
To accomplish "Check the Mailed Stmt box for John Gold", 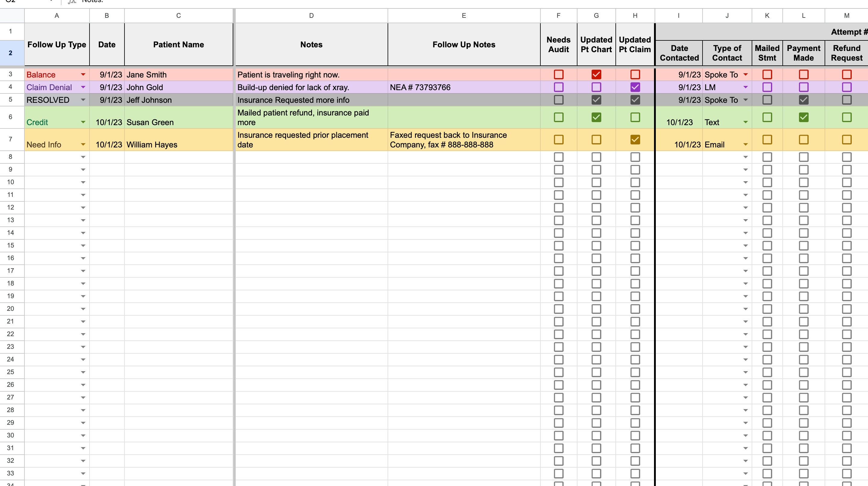I will pos(768,87).
